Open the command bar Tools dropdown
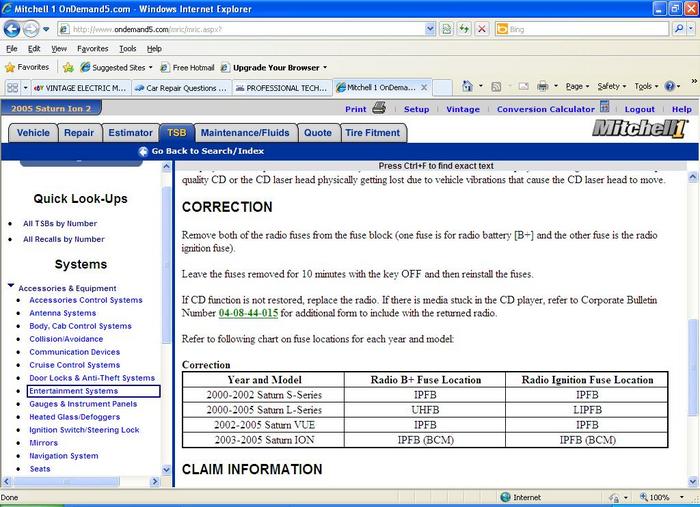The image size is (700, 507). pyautogui.click(x=646, y=87)
